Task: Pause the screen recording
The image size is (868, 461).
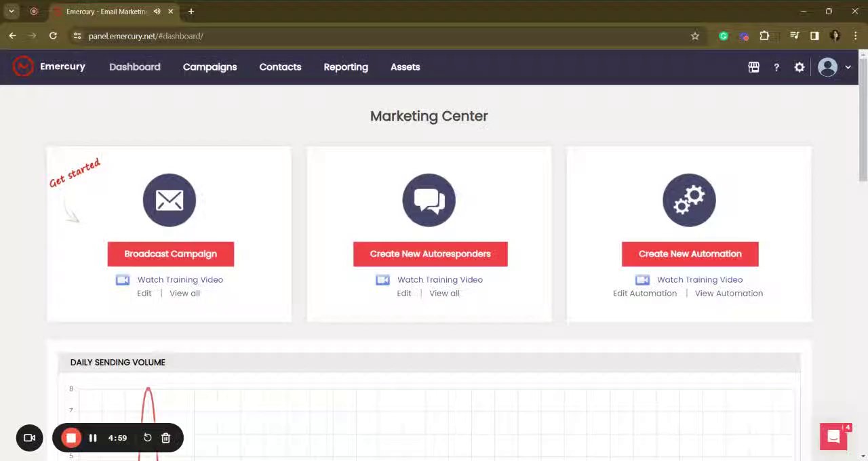Action: (93, 438)
